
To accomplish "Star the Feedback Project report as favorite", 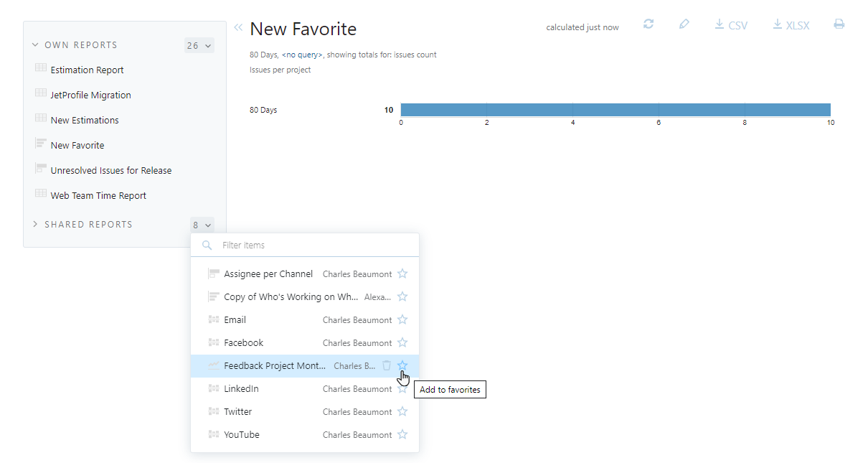I will tap(402, 365).
